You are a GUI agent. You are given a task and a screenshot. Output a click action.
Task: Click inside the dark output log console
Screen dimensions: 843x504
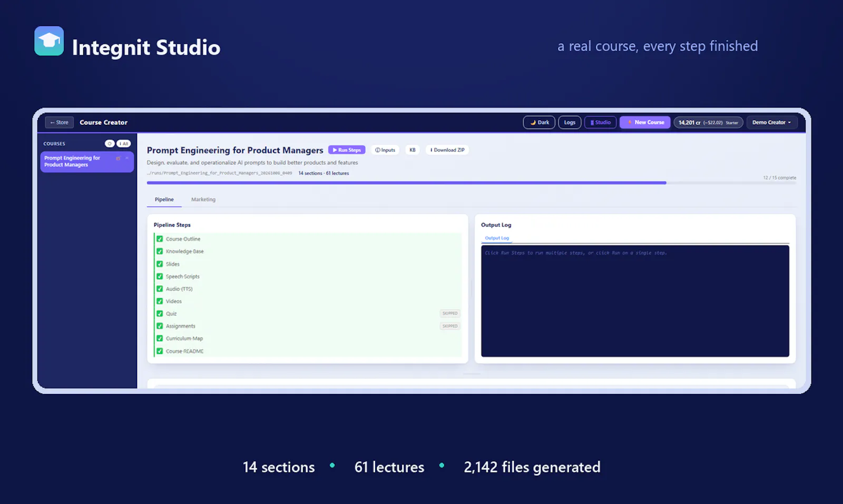635,301
